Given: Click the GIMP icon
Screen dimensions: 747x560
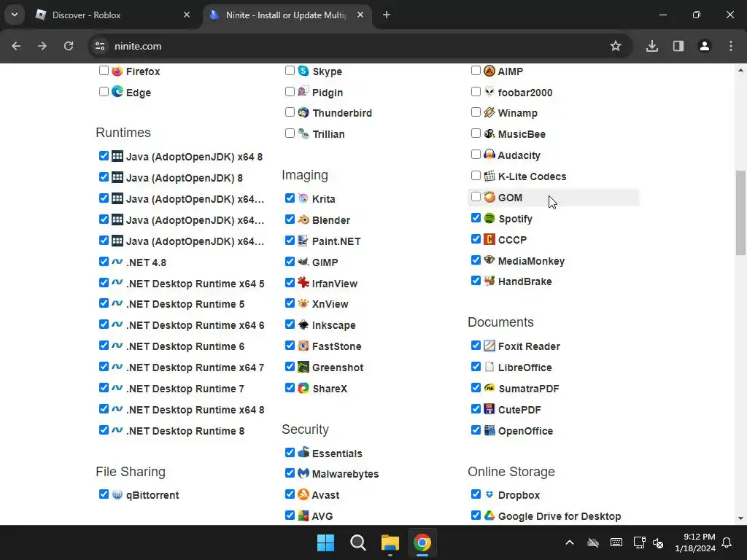Looking at the screenshot, I should pos(303,262).
